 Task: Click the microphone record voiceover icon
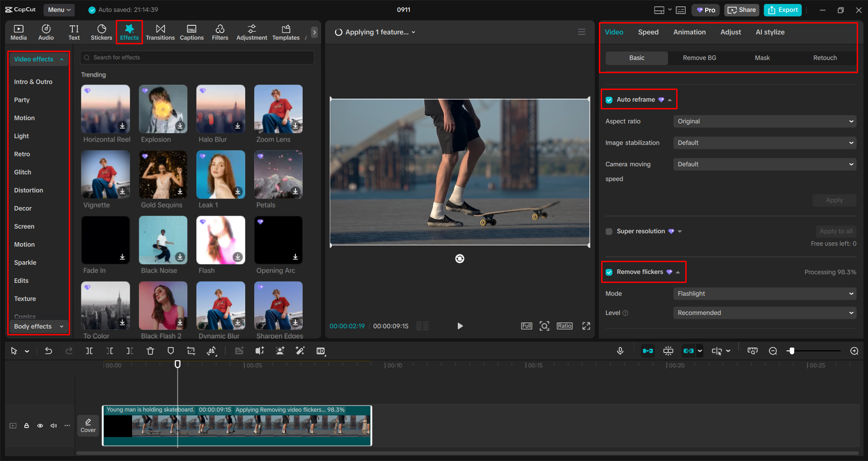click(x=620, y=351)
